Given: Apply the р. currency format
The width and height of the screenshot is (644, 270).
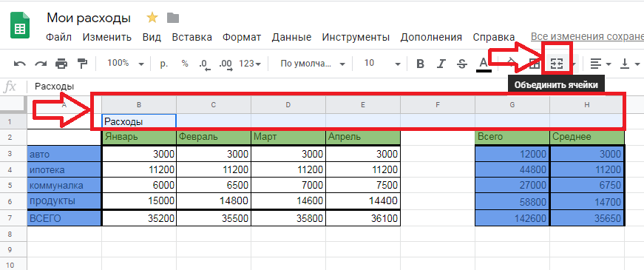Looking at the screenshot, I should point(164,64).
